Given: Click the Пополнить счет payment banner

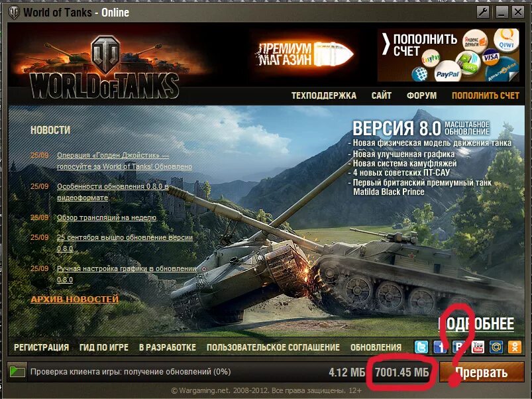Looking at the screenshot, I should [449, 55].
